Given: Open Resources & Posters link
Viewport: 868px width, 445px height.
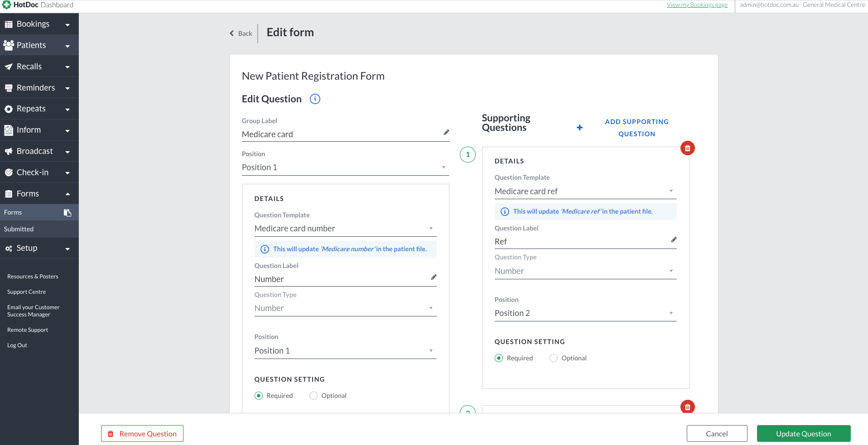Looking at the screenshot, I should tap(33, 277).
